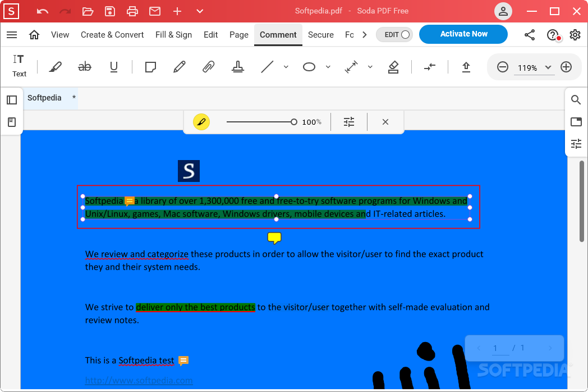Viewport: 588px width, 392px height.
Task: Open the Create & Convert tab
Action: (112, 35)
